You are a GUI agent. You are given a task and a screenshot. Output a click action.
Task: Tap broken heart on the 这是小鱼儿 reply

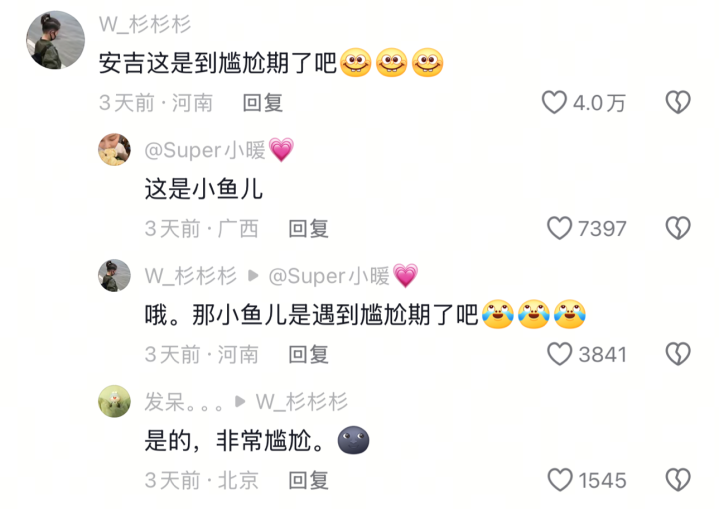678,228
